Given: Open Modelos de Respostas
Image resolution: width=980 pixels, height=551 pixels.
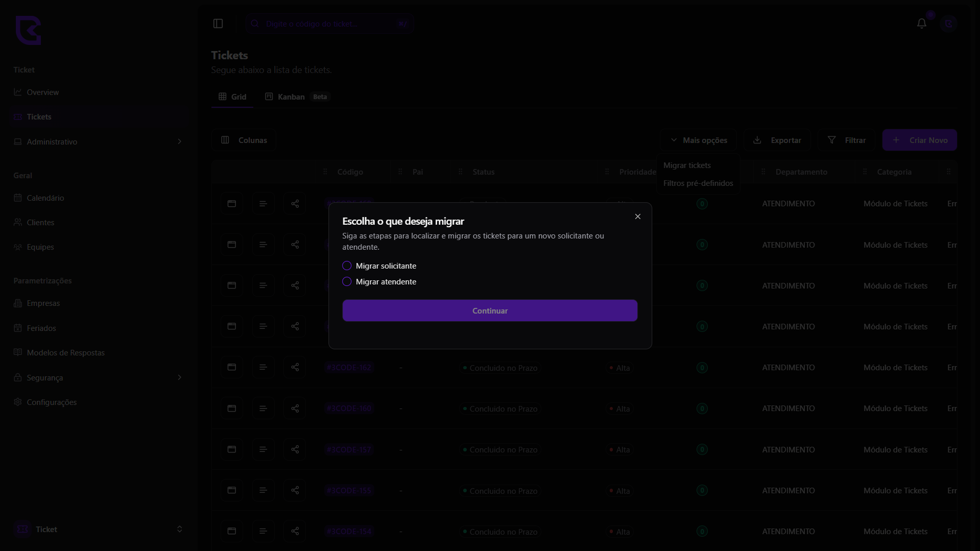Looking at the screenshot, I should click(65, 352).
